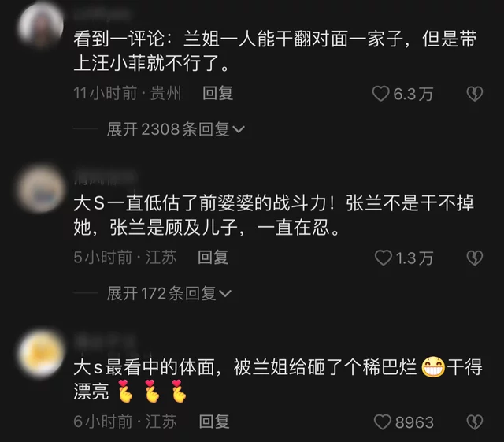Tap the second commenter's blurred username
This screenshot has width=504, height=442.
pos(105,177)
